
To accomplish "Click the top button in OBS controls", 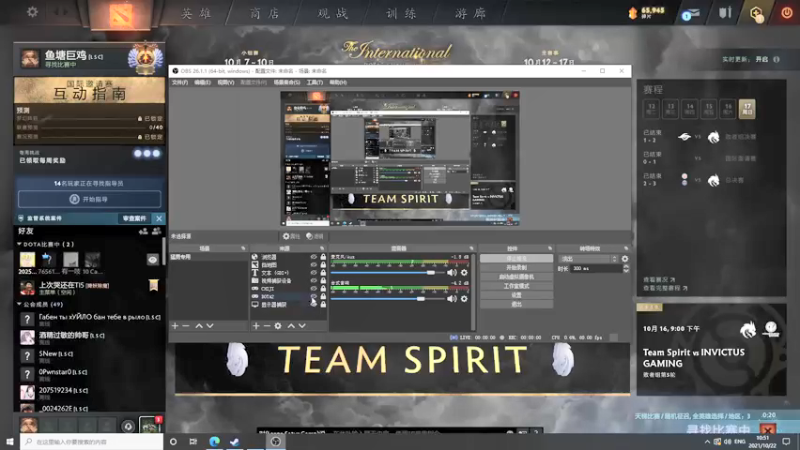I will coord(516,259).
